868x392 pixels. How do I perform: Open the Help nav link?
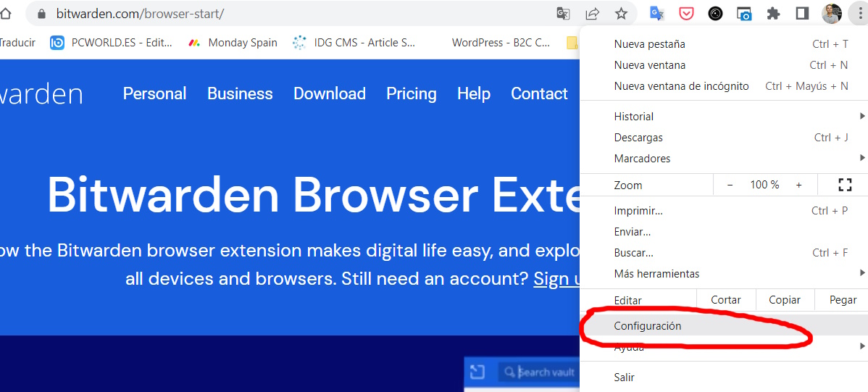pyautogui.click(x=474, y=93)
